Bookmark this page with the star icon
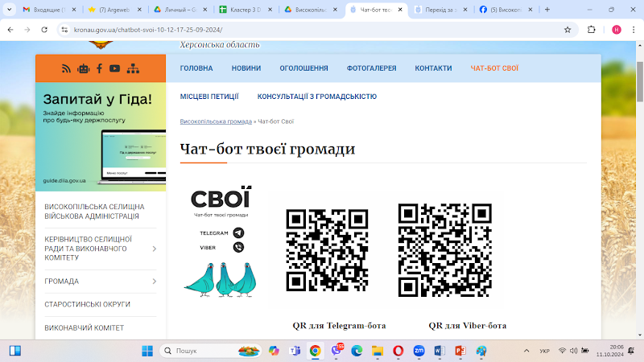 click(568, 30)
